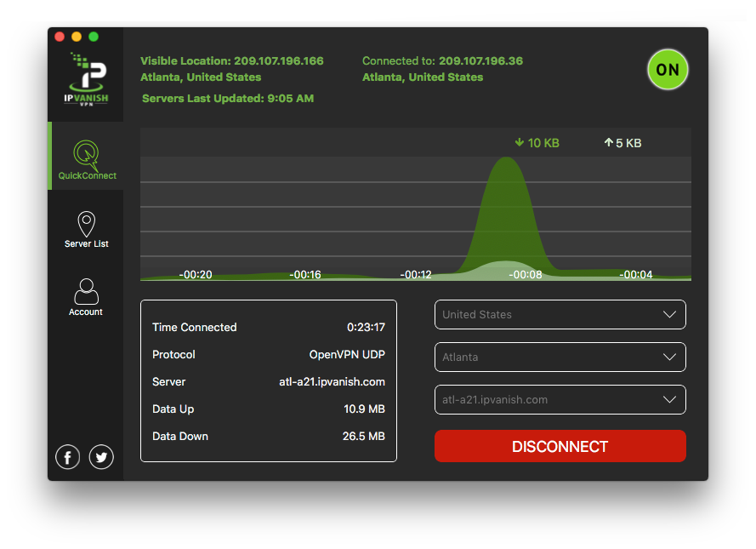Viewport: 756px width, 549px height.
Task: Click the Time Connected row
Action: click(x=269, y=327)
